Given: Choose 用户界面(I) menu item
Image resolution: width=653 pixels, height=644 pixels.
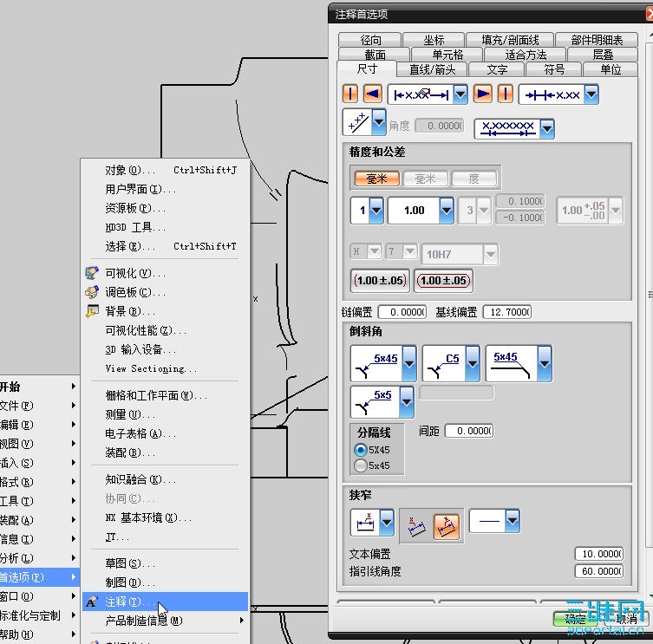Looking at the screenshot, I should pos(166,189).
